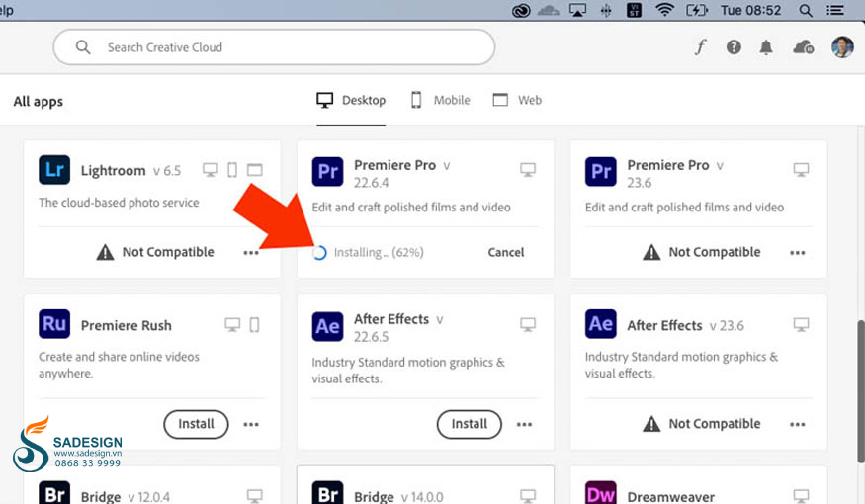Screen dimensions: 865x504
Task: Click the After Effects 23.6 app icon
Action: tap(601, 324)
